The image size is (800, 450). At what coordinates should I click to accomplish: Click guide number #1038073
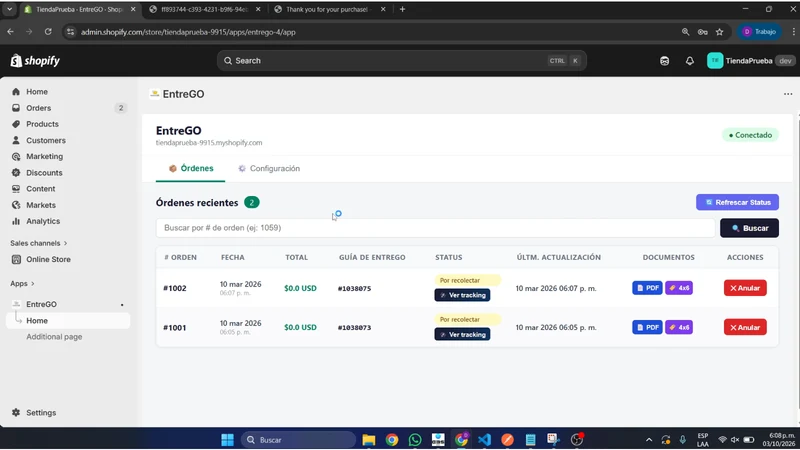(354, 328)
